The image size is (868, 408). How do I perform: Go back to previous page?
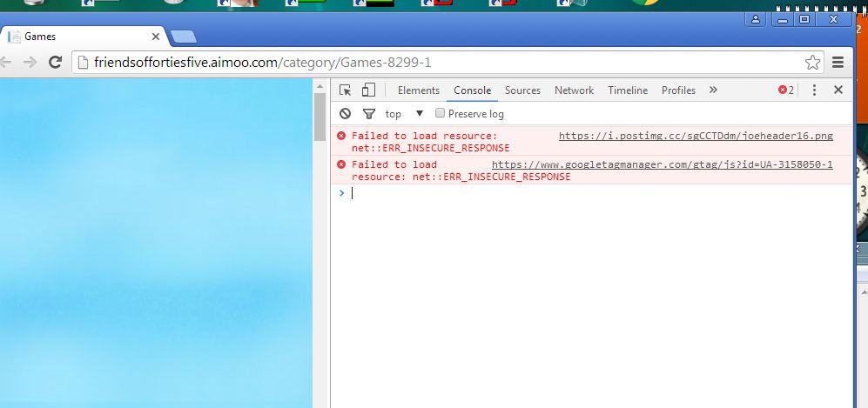tap(5, 62)
